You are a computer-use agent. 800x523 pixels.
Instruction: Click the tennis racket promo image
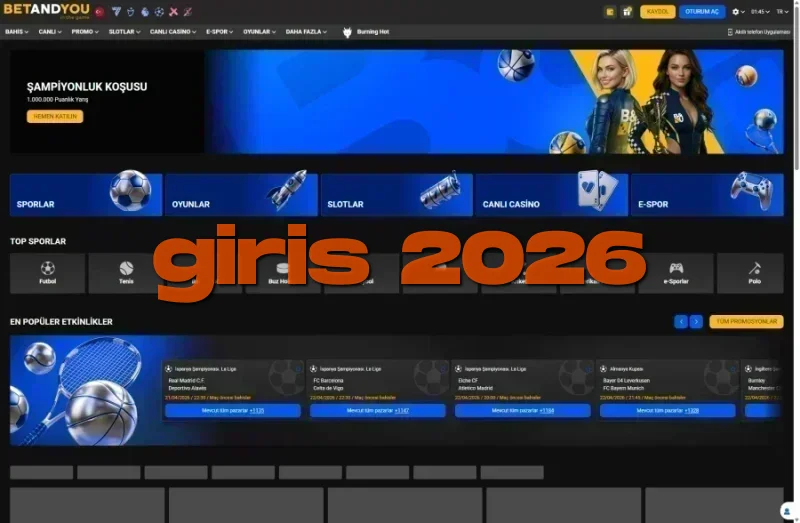point(84,390)
